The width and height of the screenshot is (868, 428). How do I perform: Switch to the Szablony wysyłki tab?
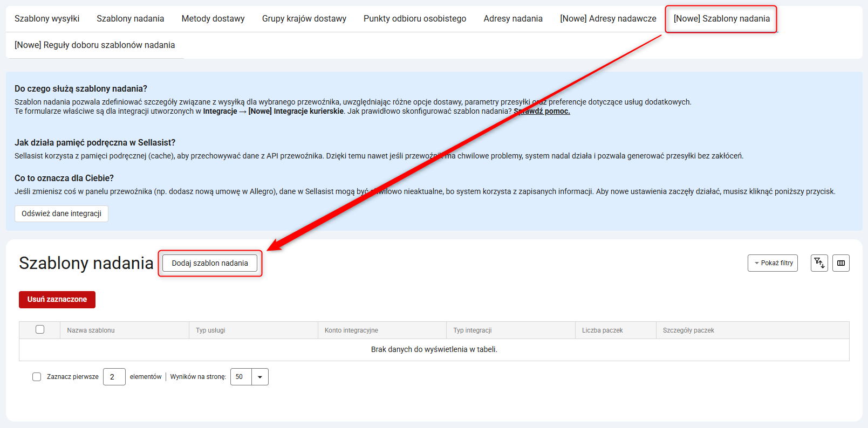(x=47, y=19)
